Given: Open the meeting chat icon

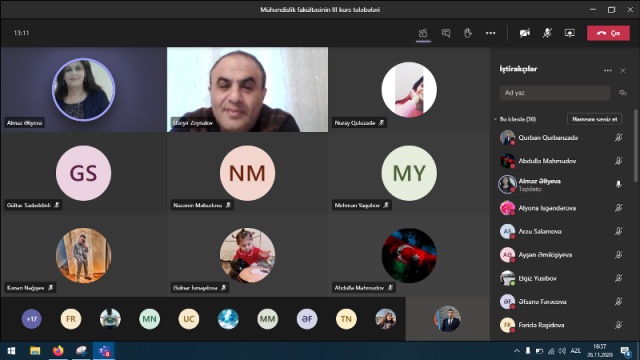Looking at the screenshot, I should (446, 33).
